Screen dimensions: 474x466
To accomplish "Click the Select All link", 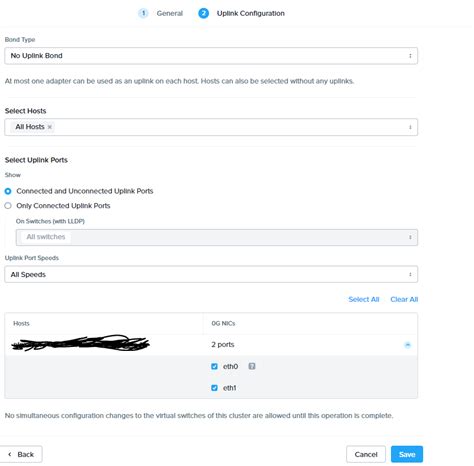I will tap(364, 300).
